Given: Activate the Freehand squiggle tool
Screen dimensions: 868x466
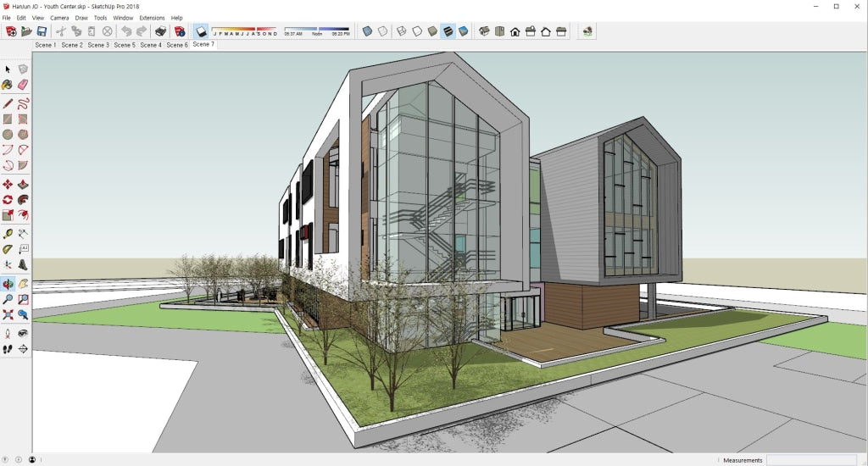Looking at the screenshot, I should coord(23,103).
